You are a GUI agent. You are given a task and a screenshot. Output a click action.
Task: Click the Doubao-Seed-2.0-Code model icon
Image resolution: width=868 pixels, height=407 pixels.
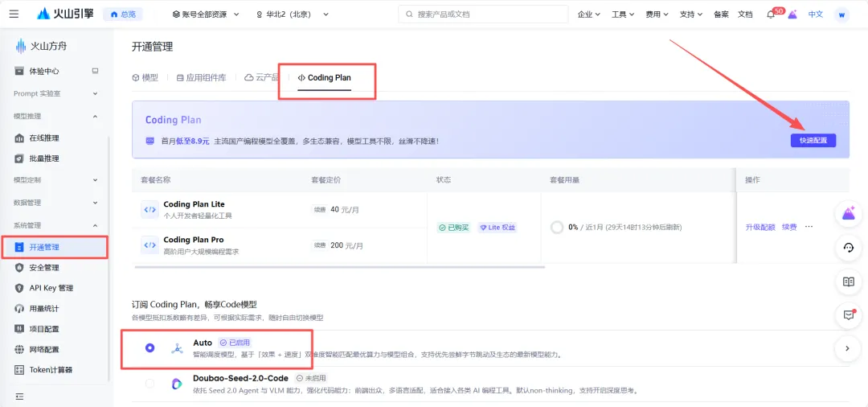pos(177,384)
